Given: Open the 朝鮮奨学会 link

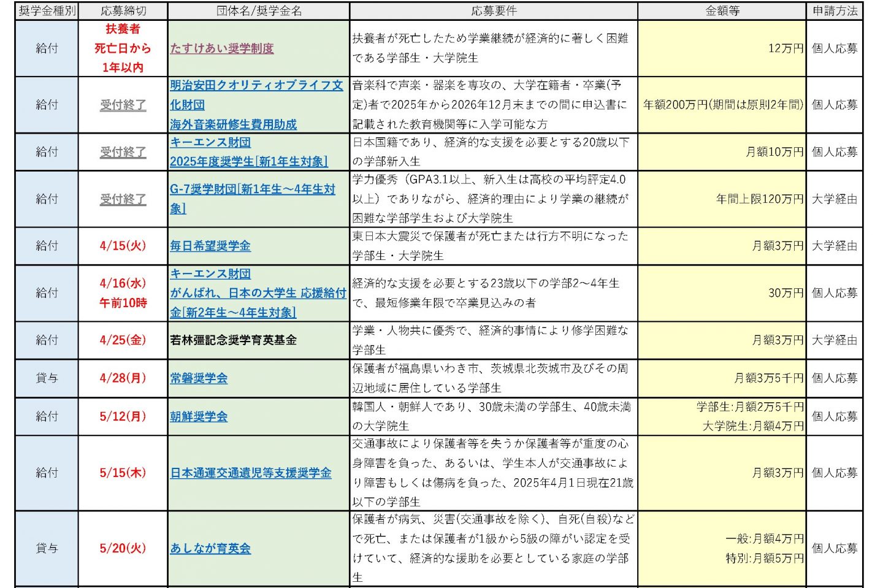Looking at the screenshot, I should pos(199,416).
